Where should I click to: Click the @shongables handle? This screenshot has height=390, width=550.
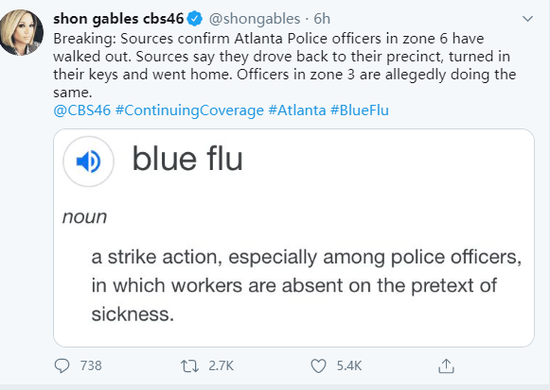[x=255, y=19]
